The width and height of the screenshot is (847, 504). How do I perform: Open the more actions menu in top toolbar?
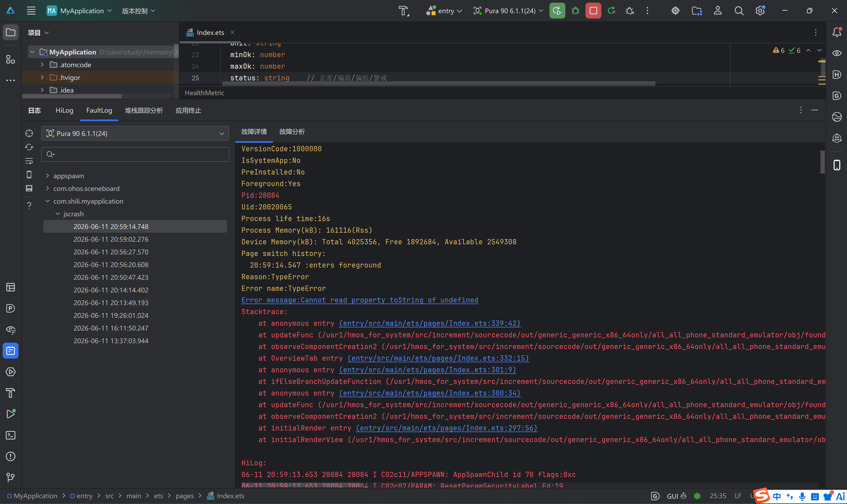(x=647, y=11)
